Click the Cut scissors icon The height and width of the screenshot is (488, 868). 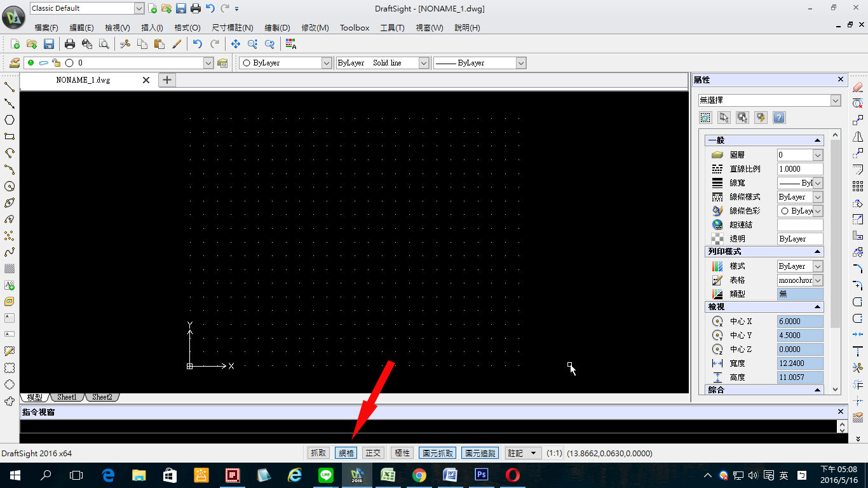click(125, 44)
